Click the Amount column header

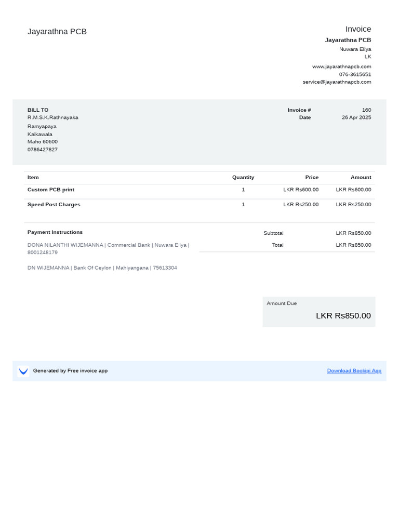(x=361, y=178)
